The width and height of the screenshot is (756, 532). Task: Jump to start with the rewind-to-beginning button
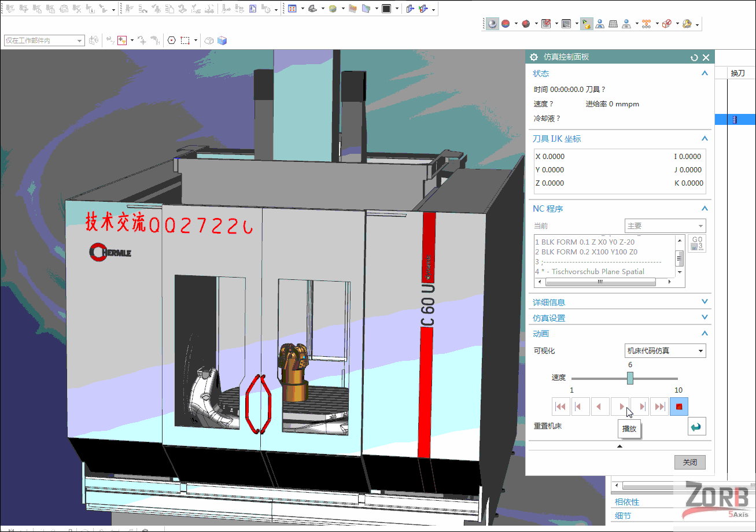pos(560,406)
